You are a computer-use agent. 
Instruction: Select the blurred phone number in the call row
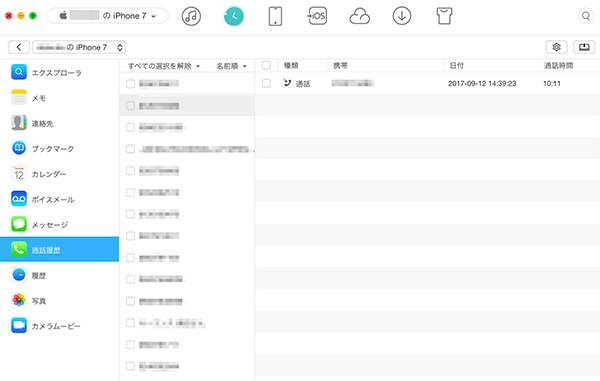352,83
